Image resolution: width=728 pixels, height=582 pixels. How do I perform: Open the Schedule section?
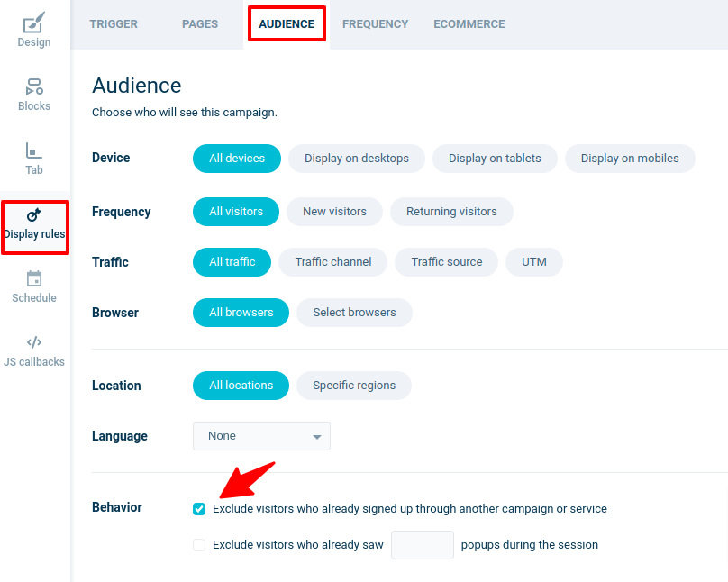point(34,286)
